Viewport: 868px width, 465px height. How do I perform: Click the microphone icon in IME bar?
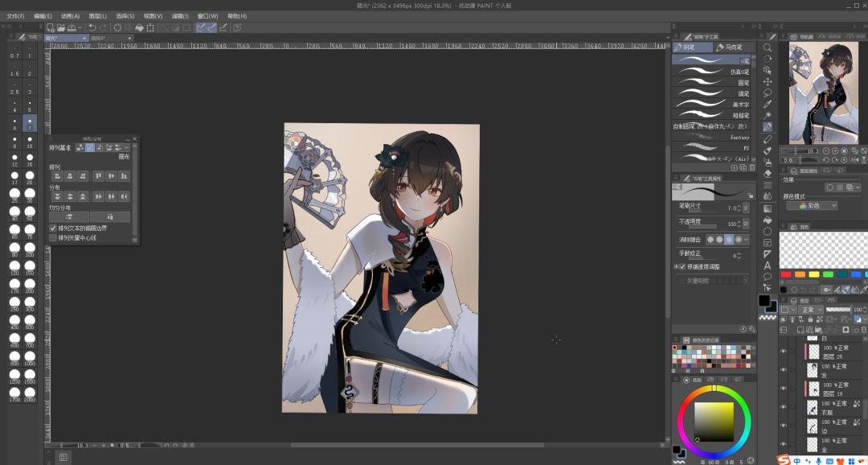(818, 460)
